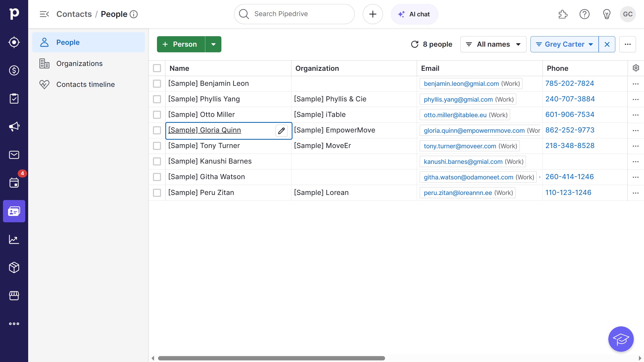The height and width of the screenshot is (362, 644).
Task: Expand the Person button dropdown arrow
Action: coord(213,44)
